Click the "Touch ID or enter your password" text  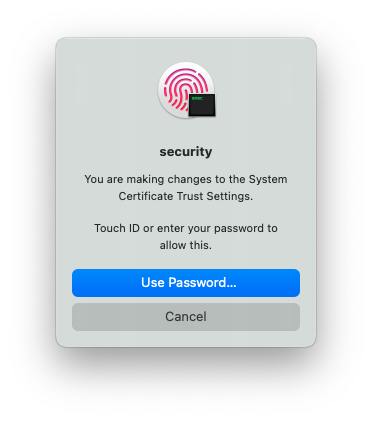181,228
